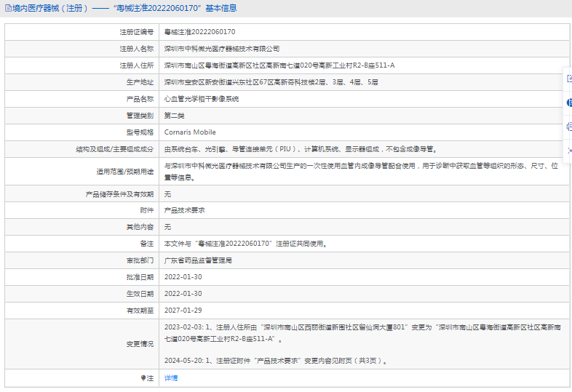Viewport: 572px width, 392px height.
Task: Click the 生产地址 label cell
Action: (82, 82)
